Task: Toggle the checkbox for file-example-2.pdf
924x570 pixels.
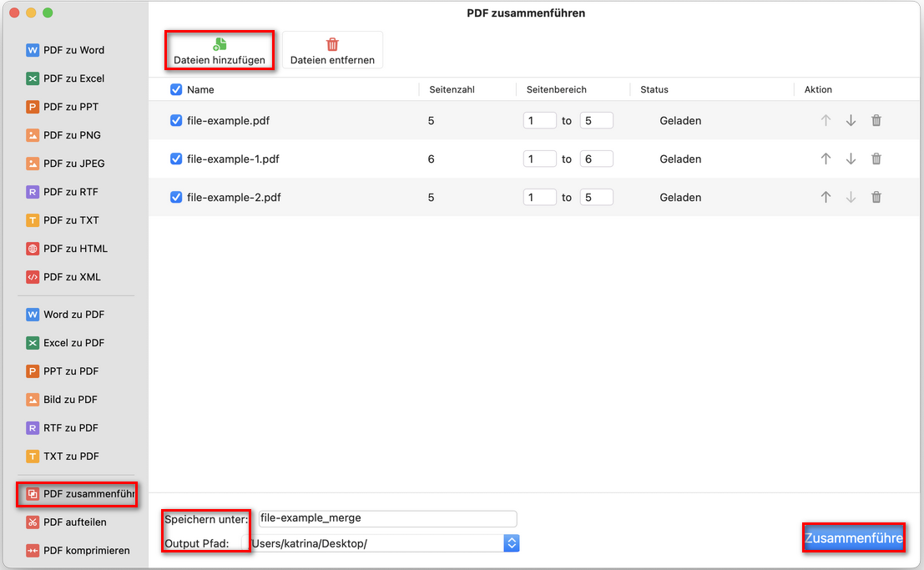Action: pyautogui.click(x=175, y=197)
